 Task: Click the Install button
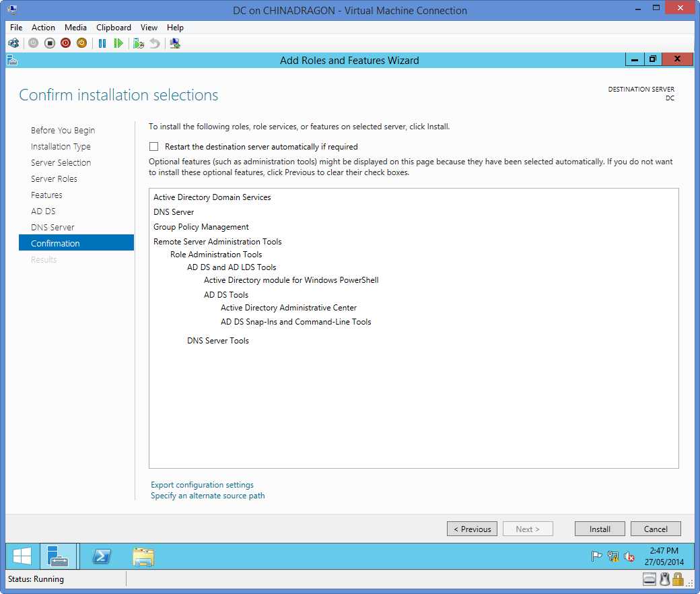(x=600, y=529)
